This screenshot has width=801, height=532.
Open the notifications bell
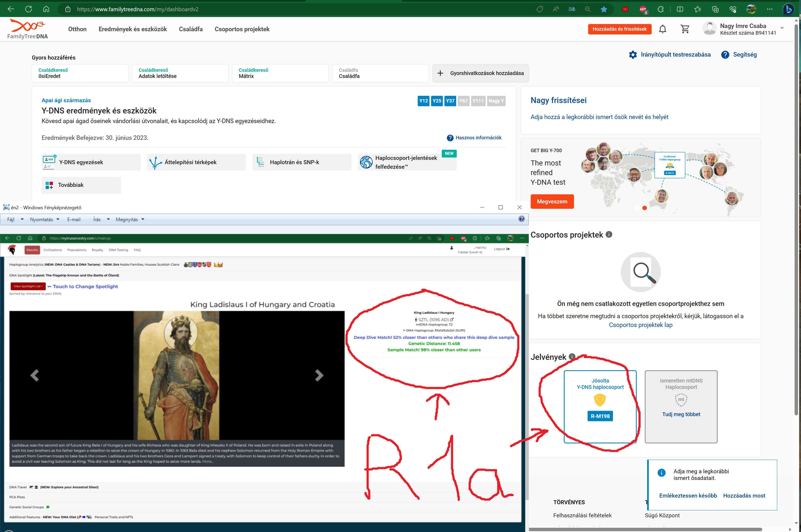tap(663, 29)
